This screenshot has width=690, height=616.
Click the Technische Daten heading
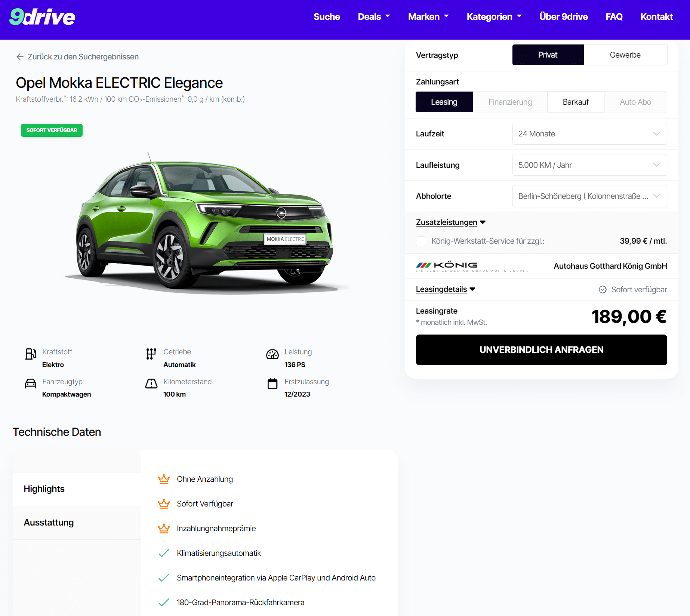(57, 432)
